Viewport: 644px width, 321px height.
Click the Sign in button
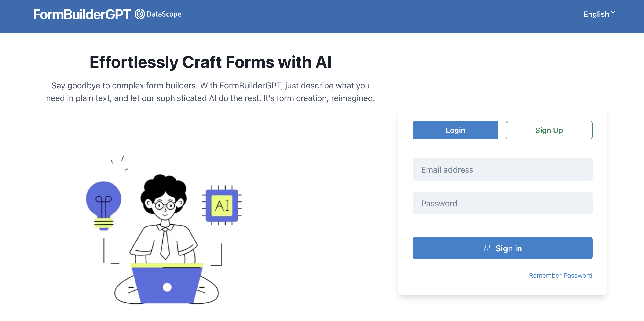pyautogui.click(x=502, y=248)
